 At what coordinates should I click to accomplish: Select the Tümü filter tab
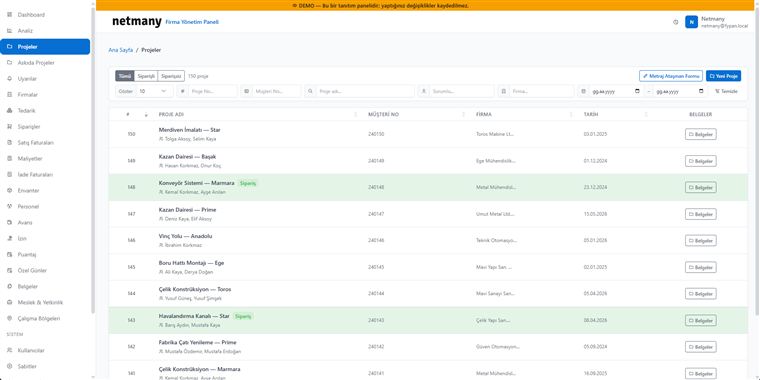(125, 76)
